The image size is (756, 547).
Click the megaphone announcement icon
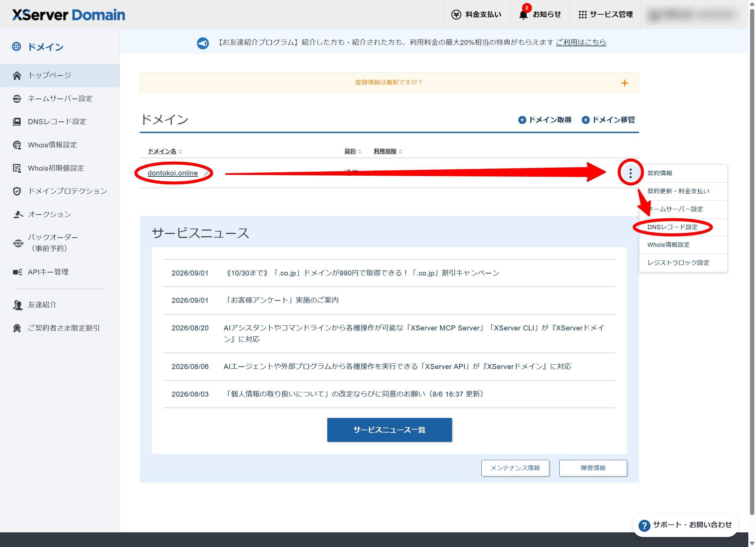(203, 43)
